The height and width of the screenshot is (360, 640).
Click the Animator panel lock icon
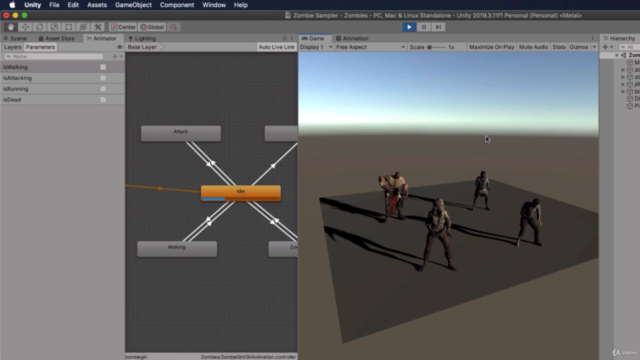(284, 38)
